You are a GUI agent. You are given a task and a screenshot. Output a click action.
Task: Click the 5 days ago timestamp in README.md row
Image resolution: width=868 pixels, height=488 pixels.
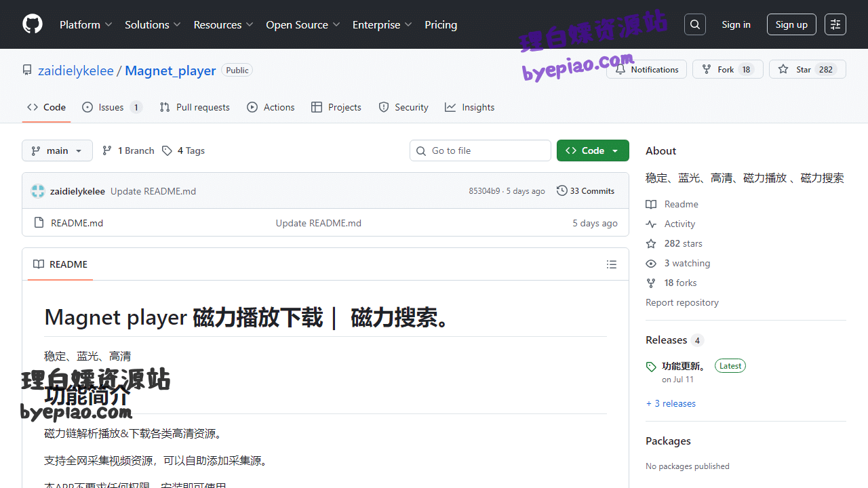tap(595, 223)
